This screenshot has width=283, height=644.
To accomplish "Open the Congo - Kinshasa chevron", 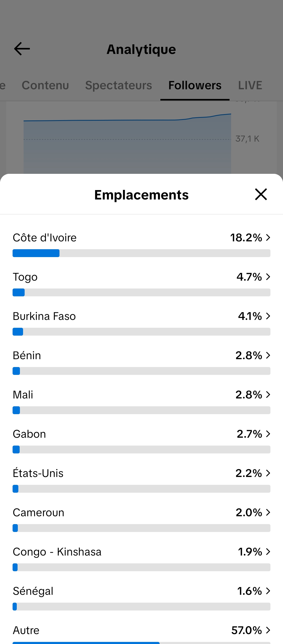I will point(268,552).
